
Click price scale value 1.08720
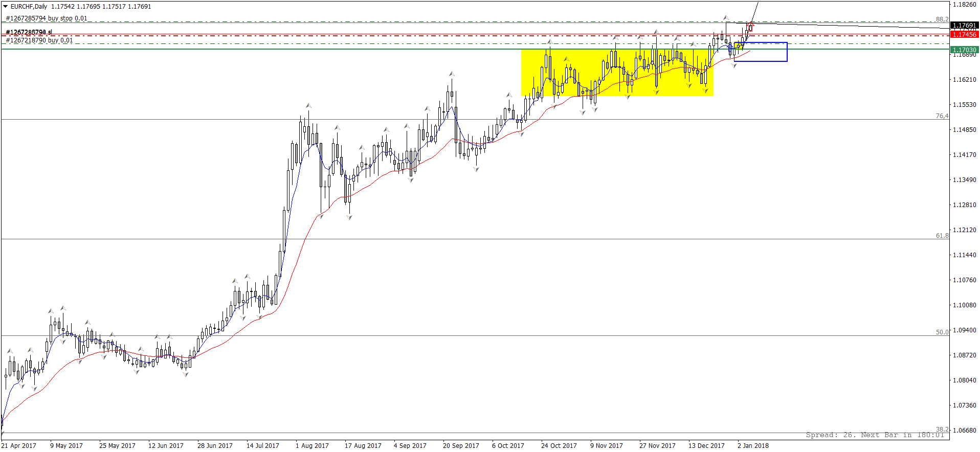click(964, 355)
